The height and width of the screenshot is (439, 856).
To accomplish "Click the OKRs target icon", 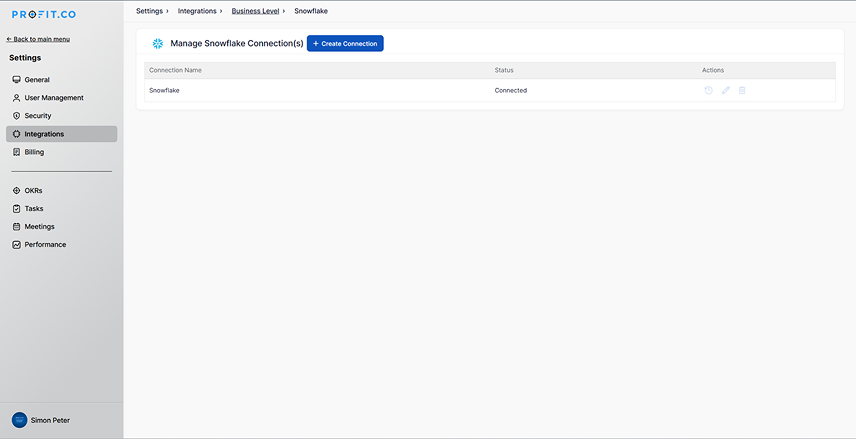I will pyautogui.click(x=16, y=191).
